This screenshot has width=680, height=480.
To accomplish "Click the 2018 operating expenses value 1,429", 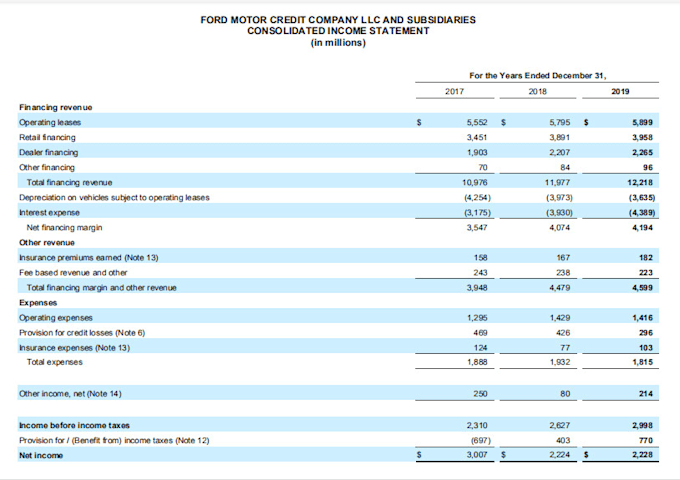I will tap(560, 318).
